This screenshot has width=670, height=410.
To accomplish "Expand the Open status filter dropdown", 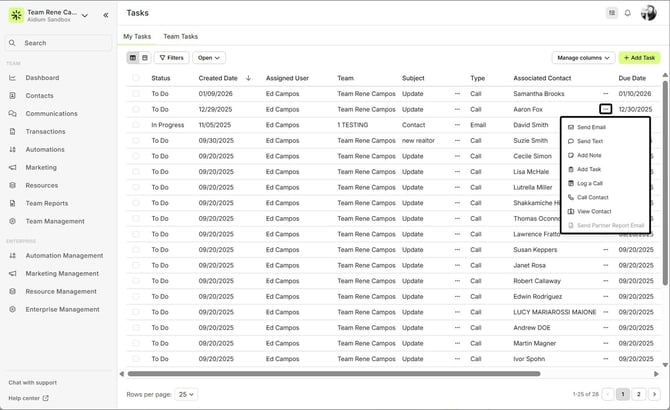I will coord(210,58).
